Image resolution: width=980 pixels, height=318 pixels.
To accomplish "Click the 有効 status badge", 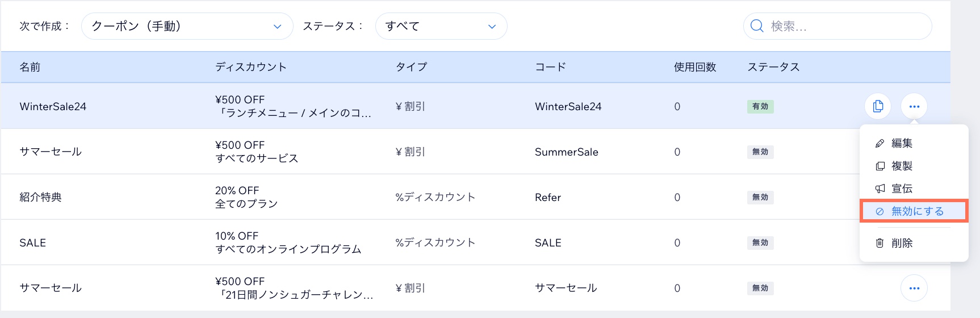I will (x=760, y=106).
